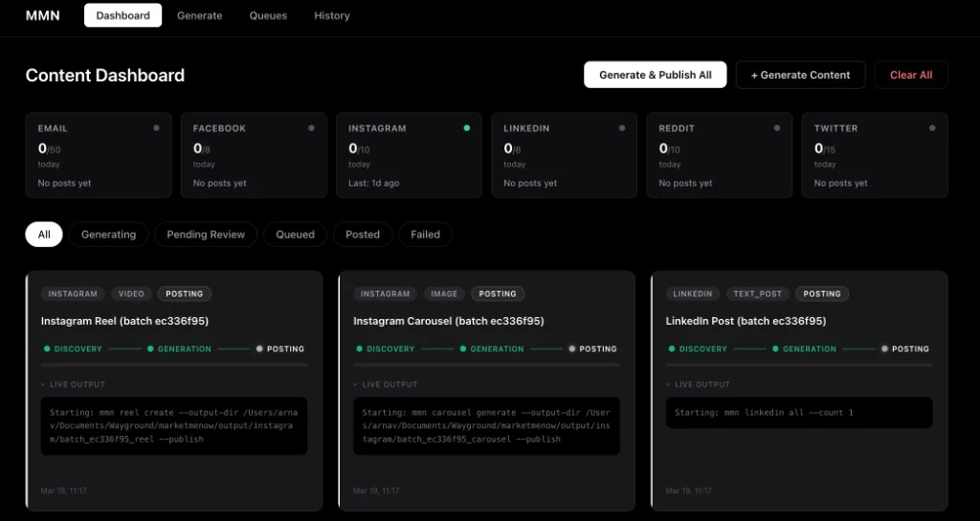
Task: Filter by Generating status
Action: [109, 235]
